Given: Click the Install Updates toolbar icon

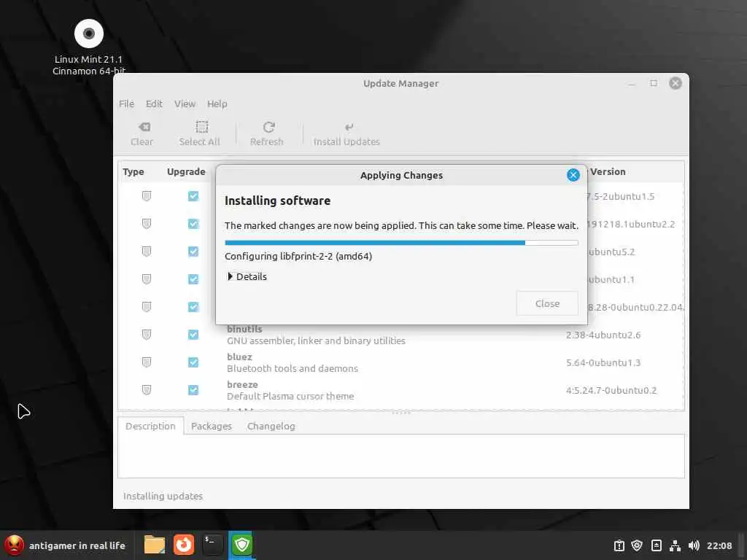Looking at the screenshot, I should (349, 127).
